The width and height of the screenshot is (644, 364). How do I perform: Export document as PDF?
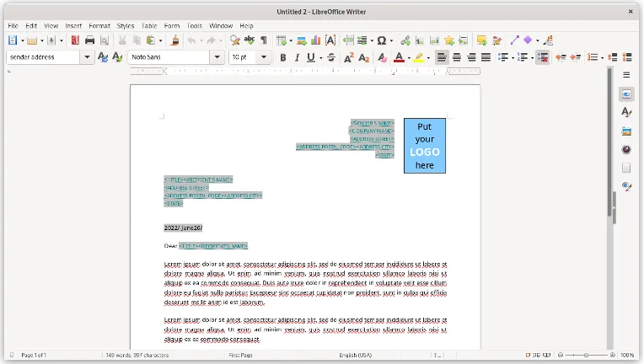point(75,40)
